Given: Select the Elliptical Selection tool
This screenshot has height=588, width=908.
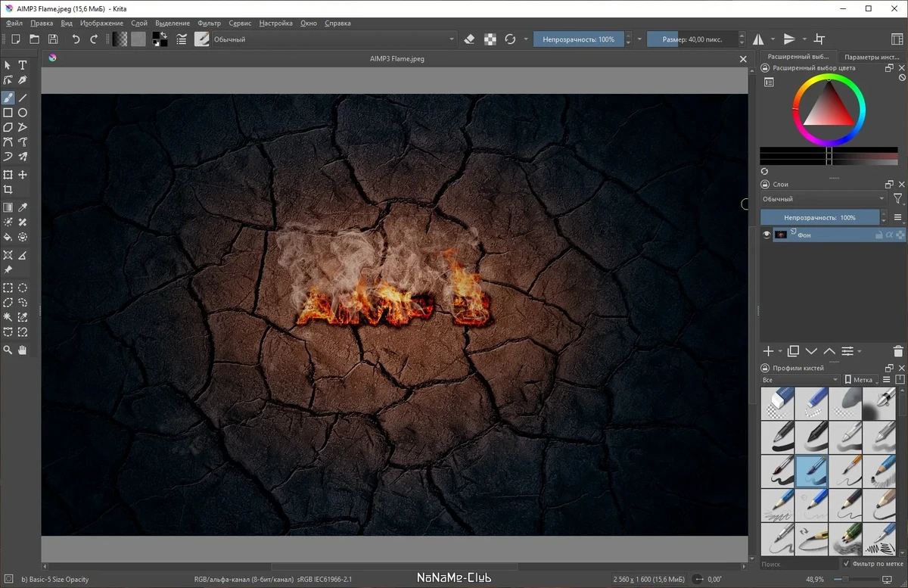Looking at the screenshot, I should click(x=23, y=288).
